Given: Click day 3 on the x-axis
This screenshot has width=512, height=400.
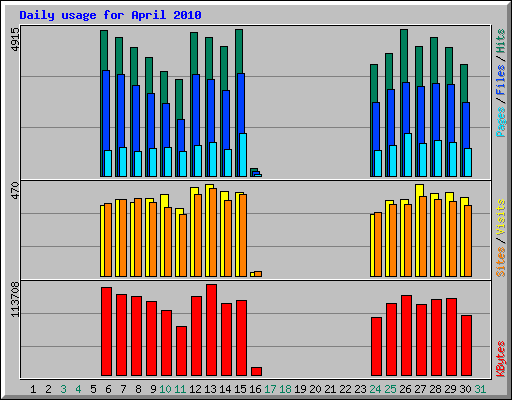Looking at the screenshot, I should [63, 389].
